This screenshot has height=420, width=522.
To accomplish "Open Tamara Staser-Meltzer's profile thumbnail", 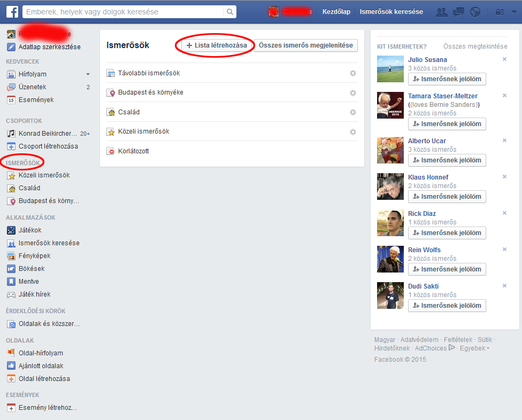I will (390, 105).
